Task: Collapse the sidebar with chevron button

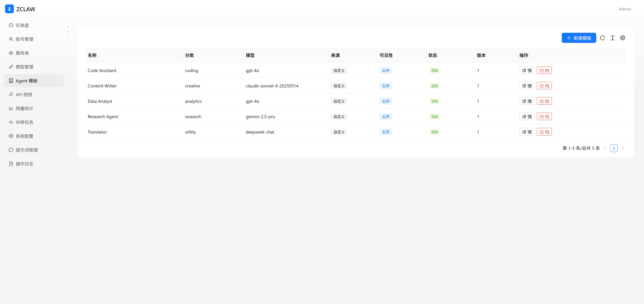Action: [x=68, y=27]
